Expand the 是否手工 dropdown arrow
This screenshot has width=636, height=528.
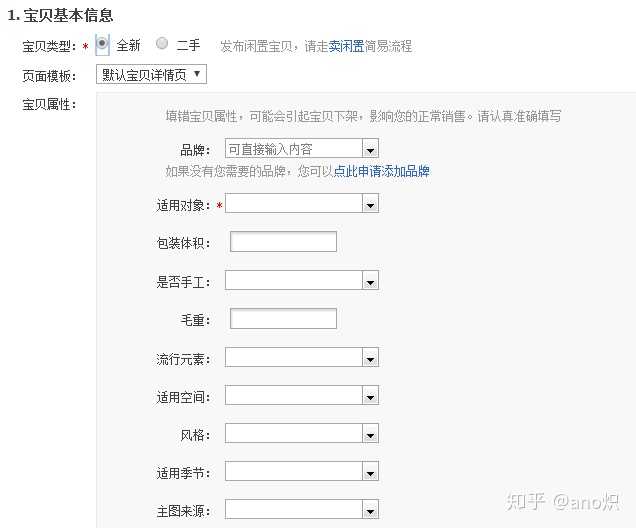(x=371, y=281)
